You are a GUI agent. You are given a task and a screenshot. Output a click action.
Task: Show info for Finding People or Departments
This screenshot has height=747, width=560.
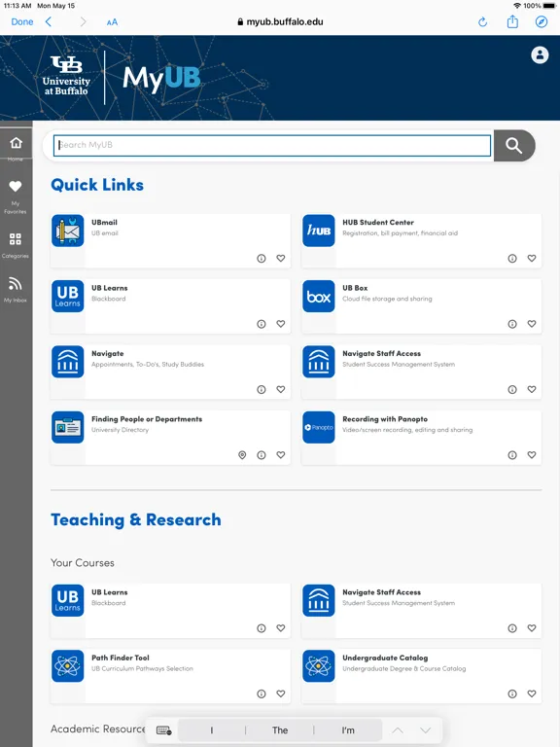[x=262, y=455]
